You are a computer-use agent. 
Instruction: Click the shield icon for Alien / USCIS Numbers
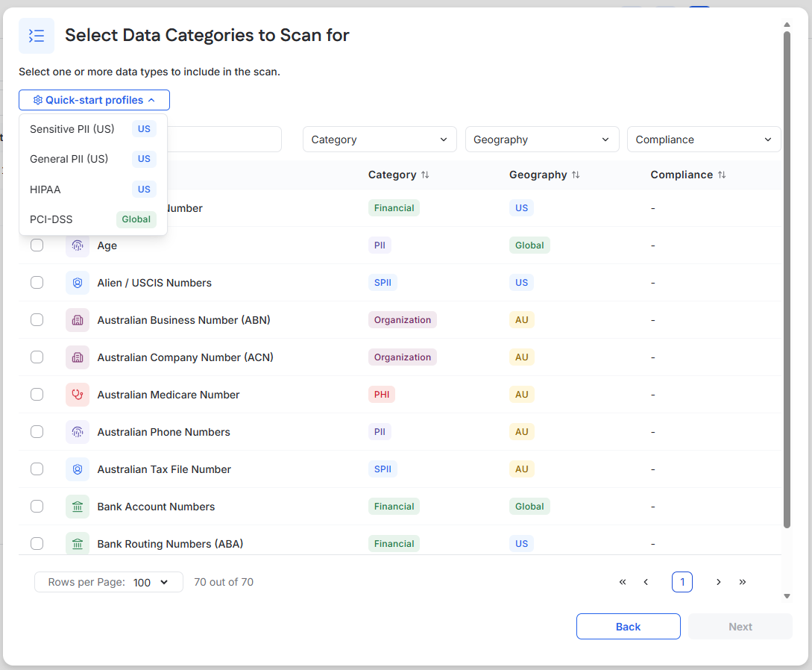pos(77,283)
